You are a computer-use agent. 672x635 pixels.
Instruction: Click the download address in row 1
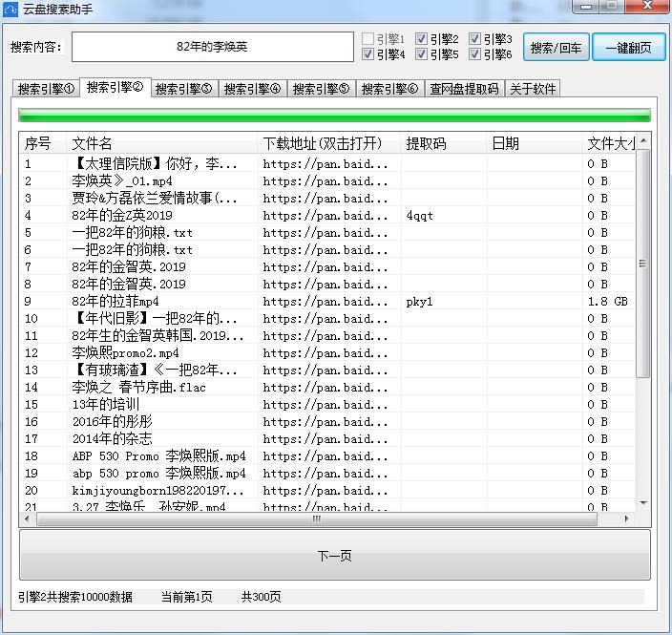pos(325,164)
